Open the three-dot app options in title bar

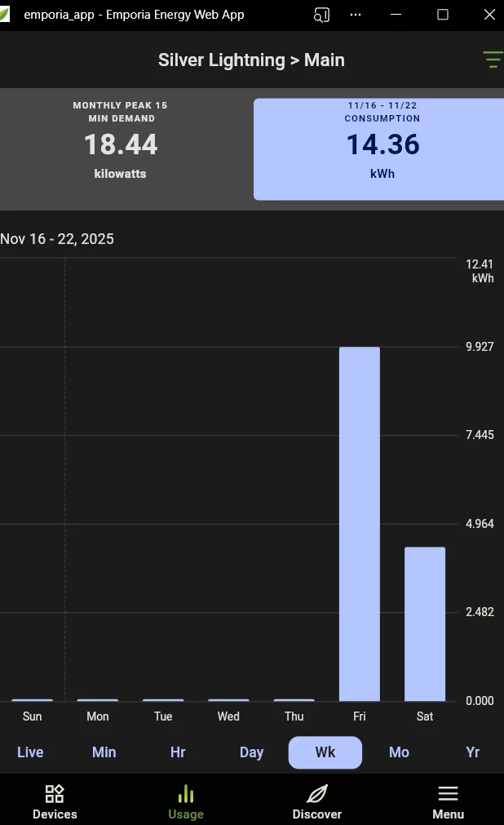[356, 15]
